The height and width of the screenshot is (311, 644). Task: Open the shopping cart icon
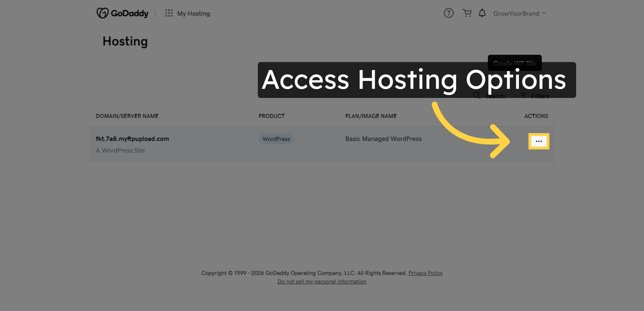[x=467, y=13]
